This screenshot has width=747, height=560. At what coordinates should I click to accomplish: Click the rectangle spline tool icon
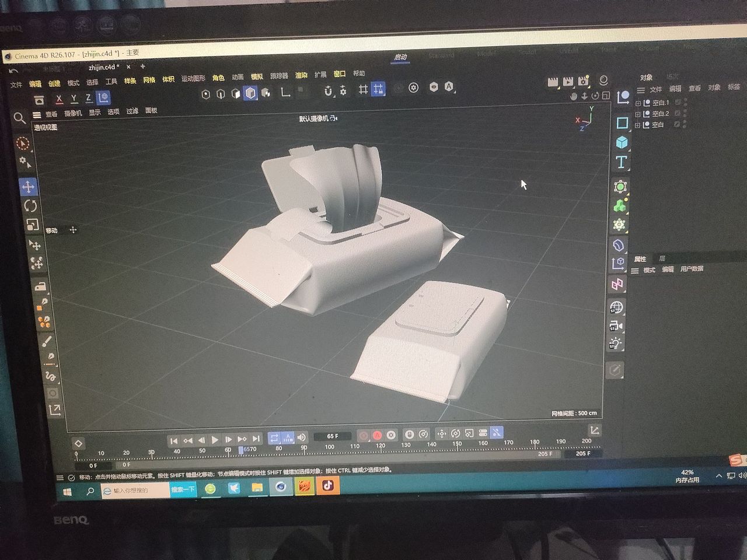pyautogui.click(x=622, y=123)
